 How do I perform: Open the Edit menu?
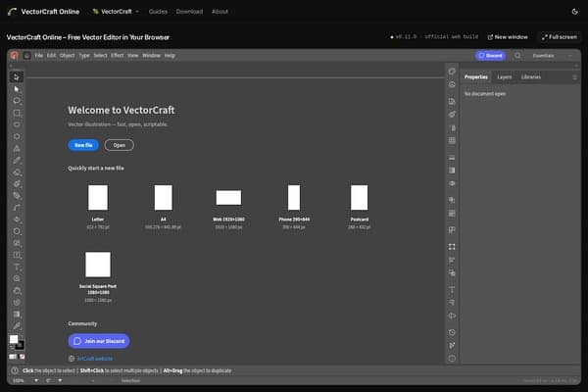pos(51,56)
